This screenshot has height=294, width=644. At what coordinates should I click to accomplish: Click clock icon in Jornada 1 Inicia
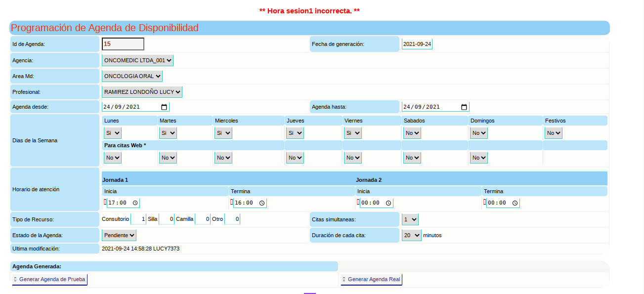click(x=135, y=203)
